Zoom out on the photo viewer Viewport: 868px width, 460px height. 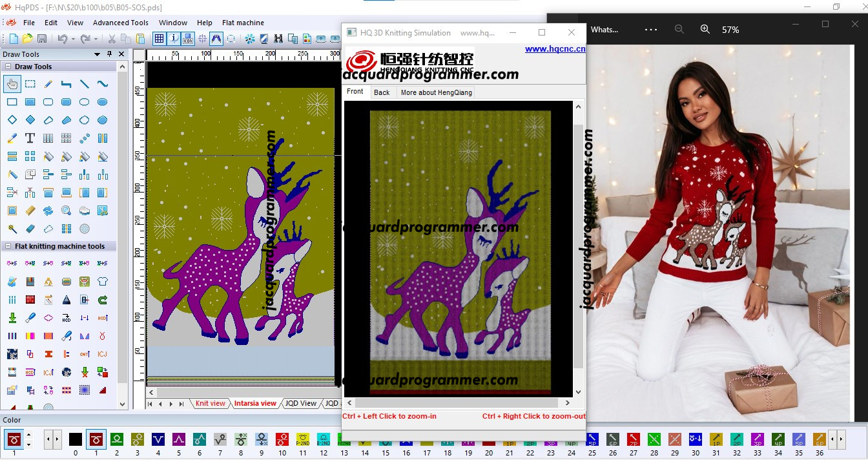(x=679, y=30)
